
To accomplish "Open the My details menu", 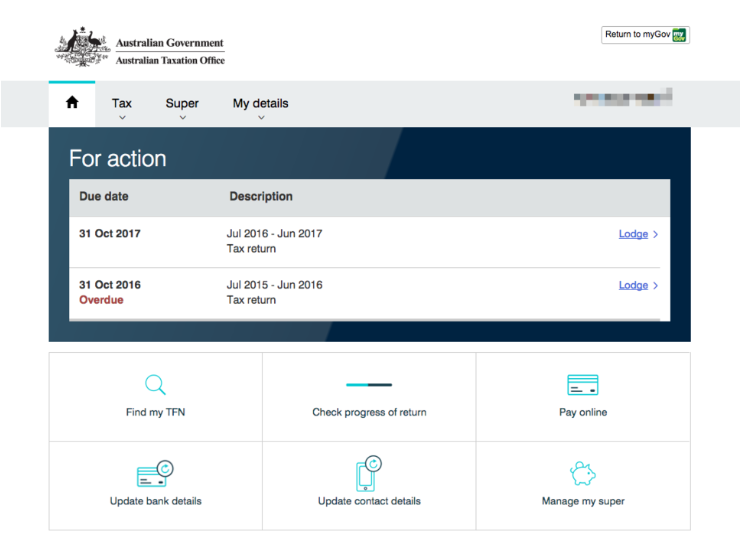I will pos(260,103).
